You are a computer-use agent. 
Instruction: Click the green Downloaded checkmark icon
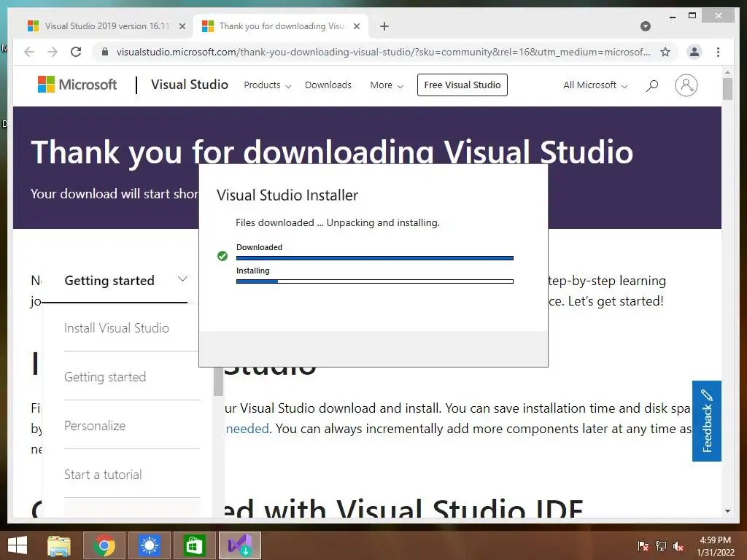(222, 256)
